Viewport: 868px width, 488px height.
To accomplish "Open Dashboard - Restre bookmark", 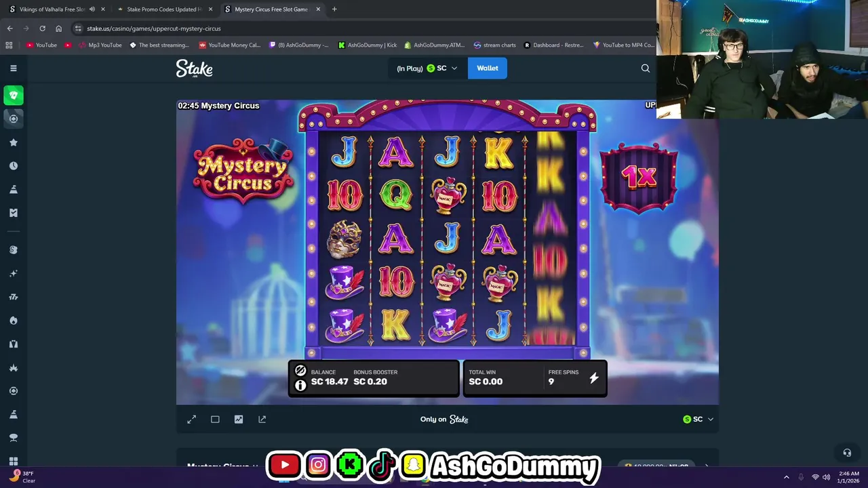I will [553, 45].
